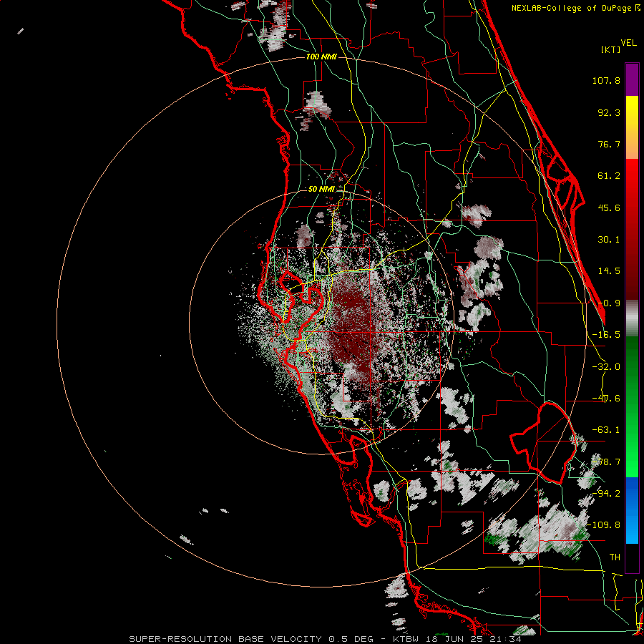Select the -47.6 velocity scale value
Image resolution: width=644 pixels, height=644 pixels.
point(606,399)
